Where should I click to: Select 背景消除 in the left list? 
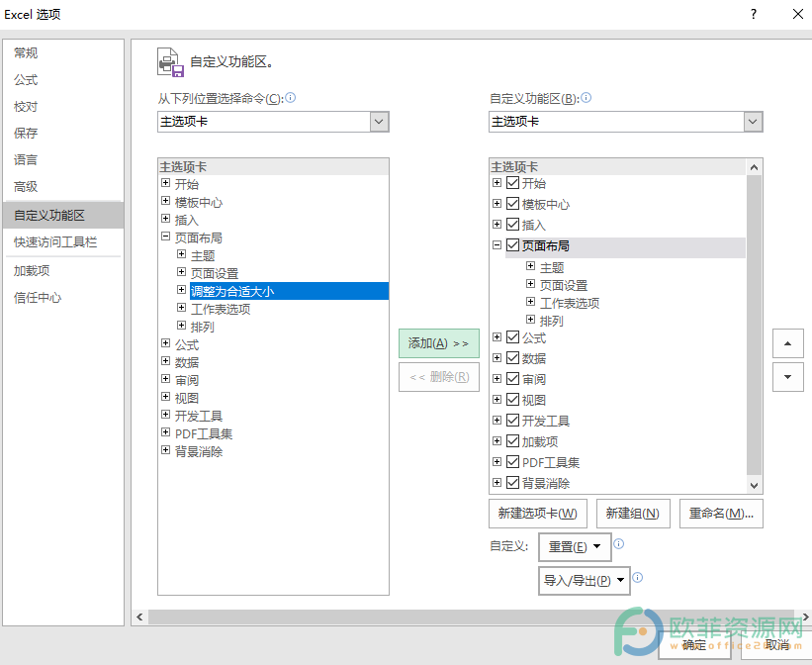(x=199, y=451)
